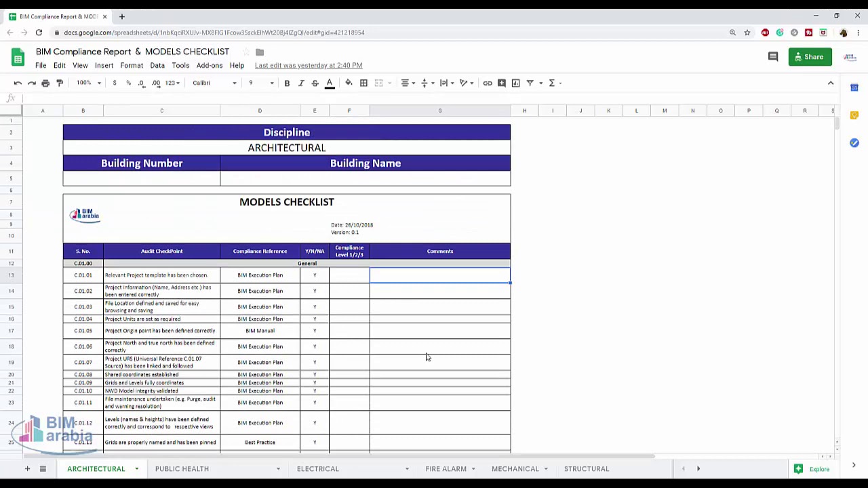Insert a link
The width and height of the screenshot is (868, 488).
pyautogui.click(x=488, y=83)
